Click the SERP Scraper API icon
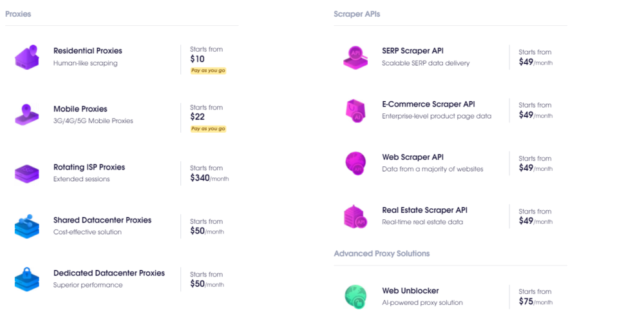This screenshot has width=644, height=323. pyautogui.click(x=355, y=57)
